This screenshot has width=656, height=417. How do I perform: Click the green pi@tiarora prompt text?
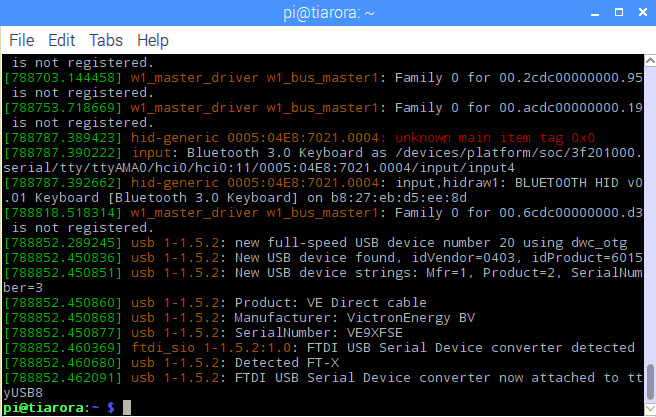click(46, 408)
